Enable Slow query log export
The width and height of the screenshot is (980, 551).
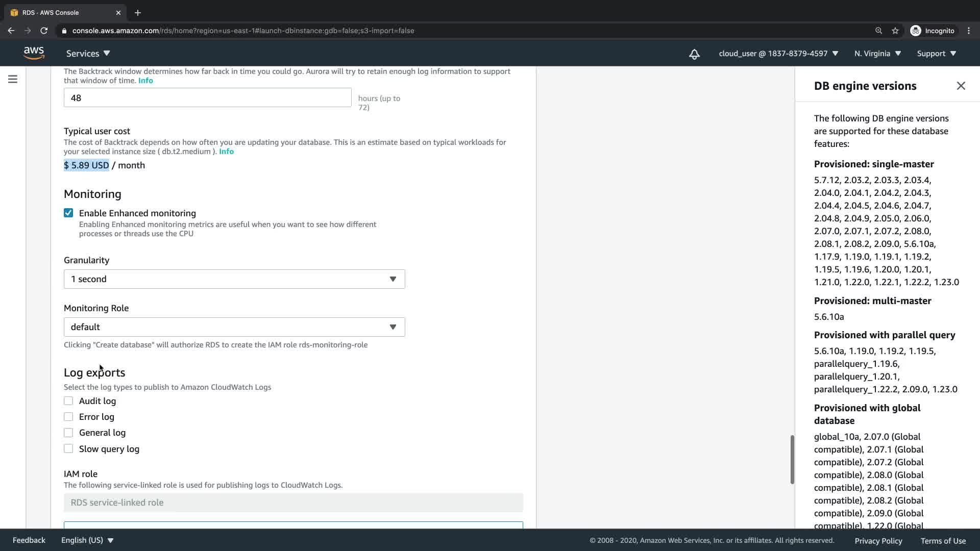(x=68, y=449)
